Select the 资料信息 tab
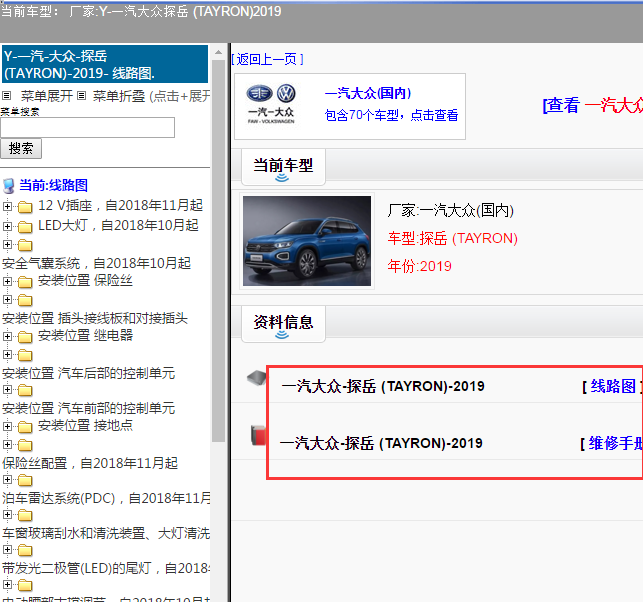This screenshot has height=602, width=643. click(283, 324)
